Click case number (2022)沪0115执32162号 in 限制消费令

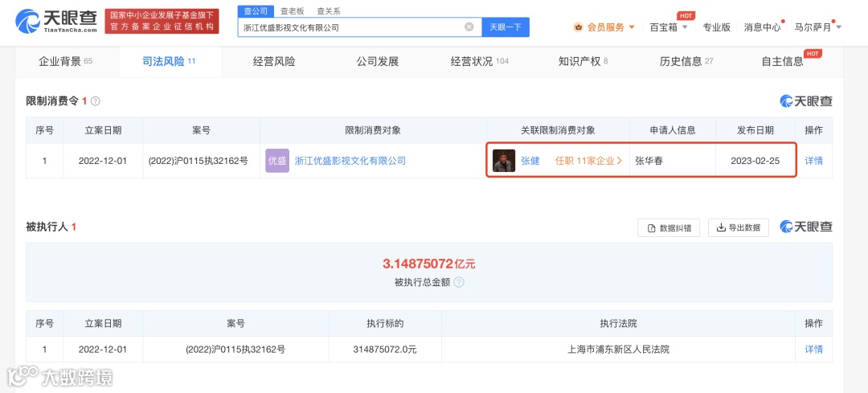199,161
